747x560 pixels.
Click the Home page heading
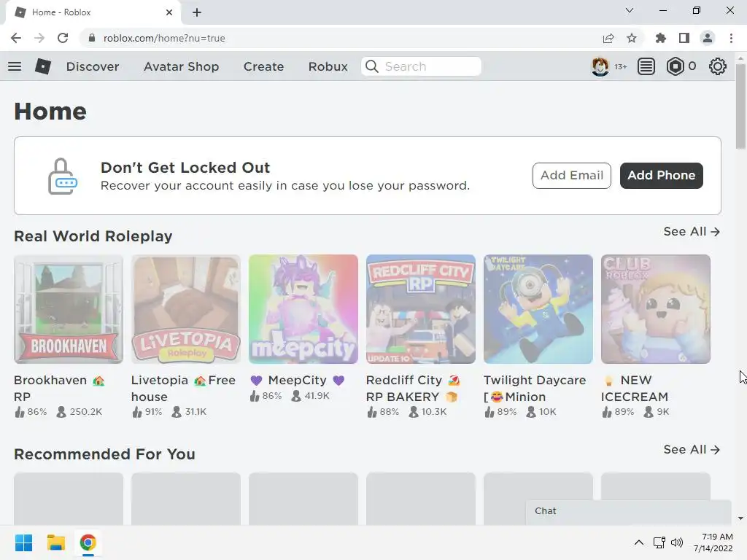50,112
